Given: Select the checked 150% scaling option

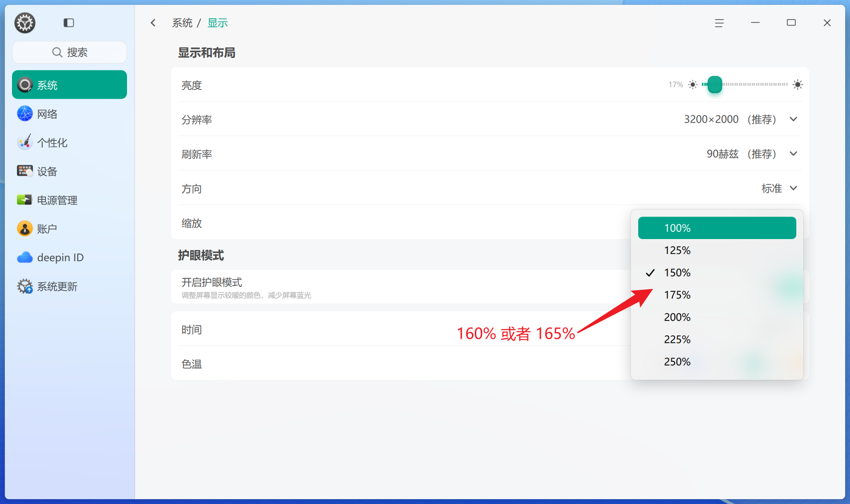Looking at the screenshot, I should coord(717,273).
